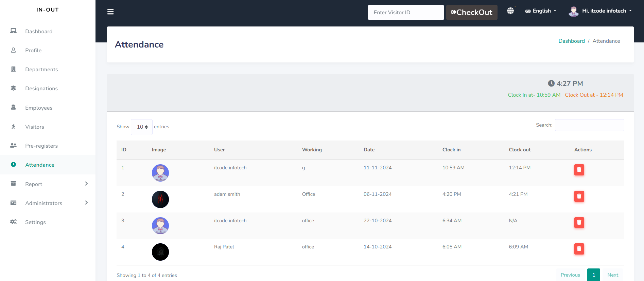Open Dashboard from the sidebar
Screen dimensions: 644x281
pyautogui.click(x=39, y=32)
